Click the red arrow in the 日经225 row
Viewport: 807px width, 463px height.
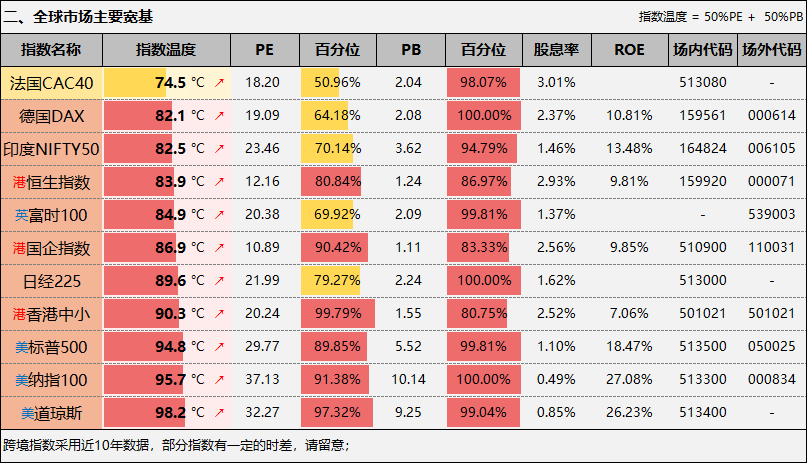[219, 281]
